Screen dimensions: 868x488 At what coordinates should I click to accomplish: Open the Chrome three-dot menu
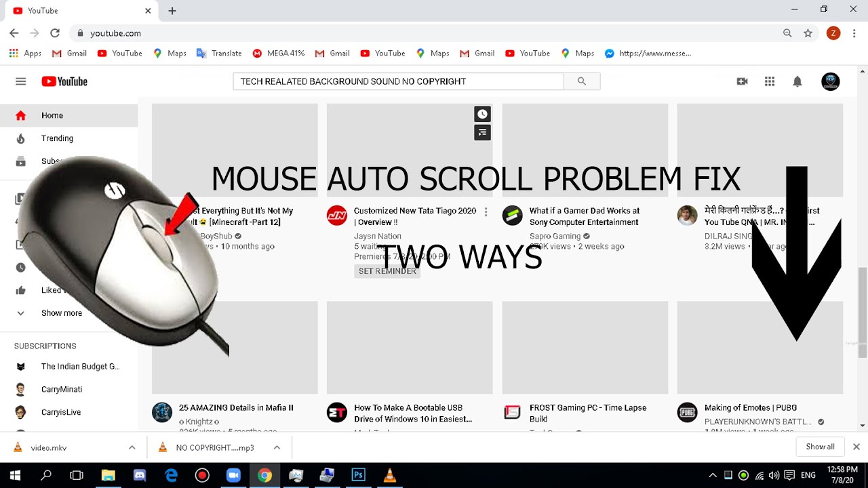coord(854,33)
